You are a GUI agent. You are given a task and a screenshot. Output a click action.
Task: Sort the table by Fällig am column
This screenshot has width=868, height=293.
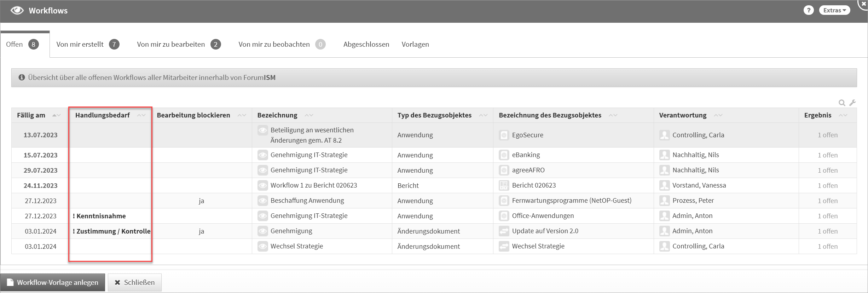(x=56, y=115)
